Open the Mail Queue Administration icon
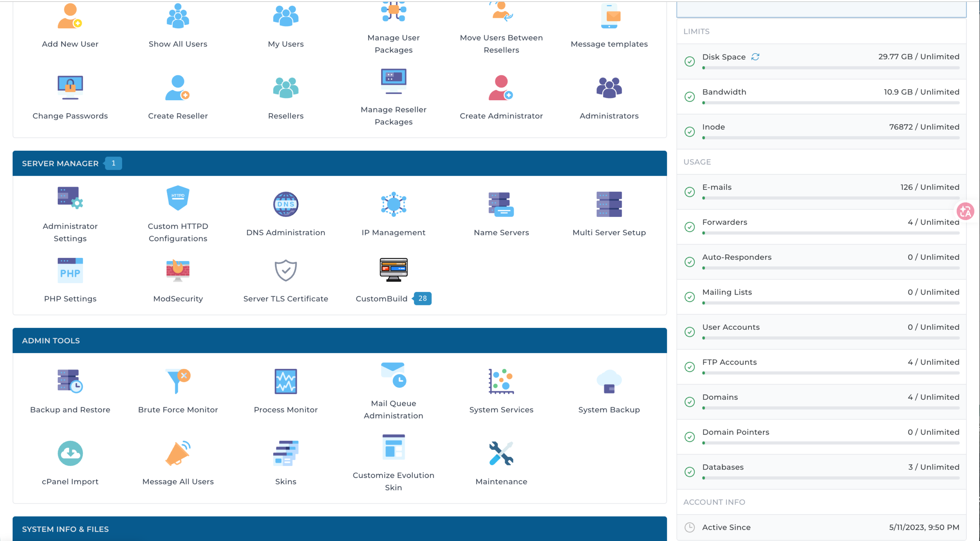The image size is (980, 541). pos(394,375)
